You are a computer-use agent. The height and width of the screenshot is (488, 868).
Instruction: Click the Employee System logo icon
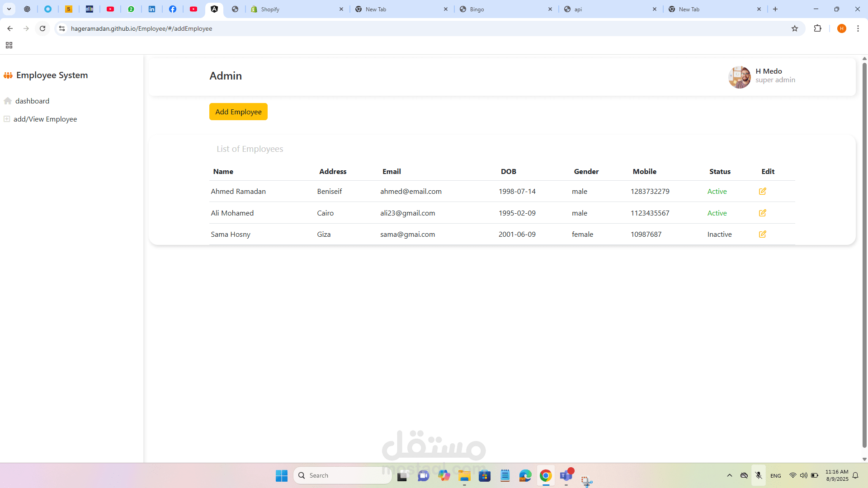pos(8,75)
